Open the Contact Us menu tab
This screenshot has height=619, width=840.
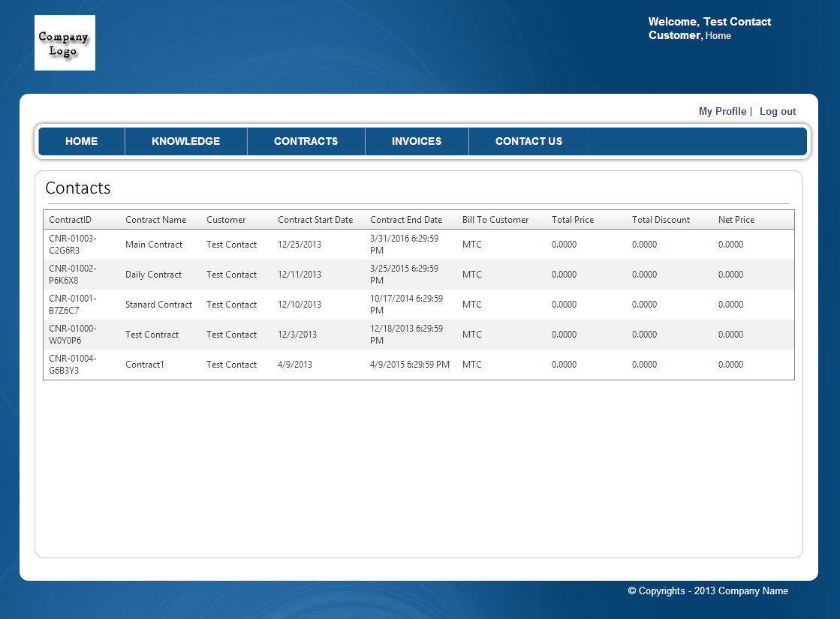528,141
